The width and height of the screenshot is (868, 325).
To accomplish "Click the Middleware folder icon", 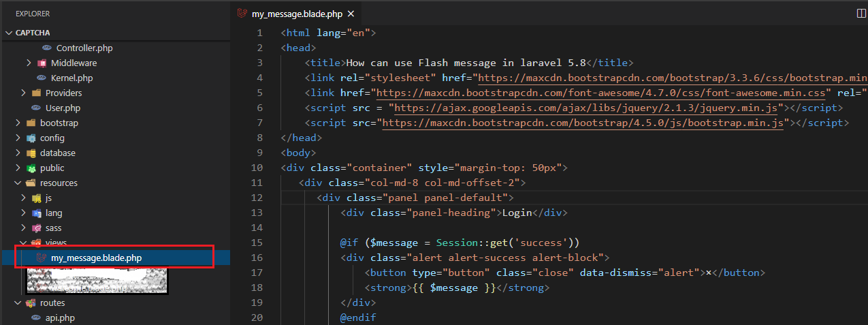I will pos(42,63).
